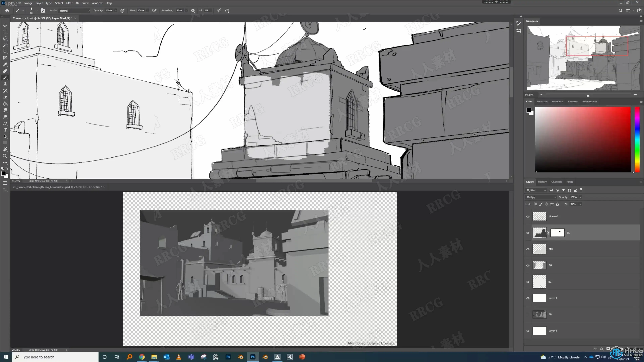644x362 pixels.
Task: Switch to the Swatches tab
Action: pos(542,101)
